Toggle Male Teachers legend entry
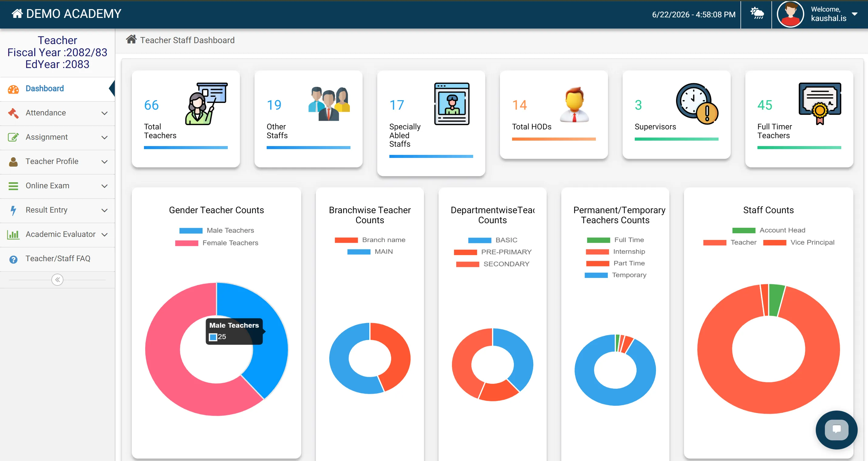The width and height of the screenshot is (868, 461). point(217,230)
